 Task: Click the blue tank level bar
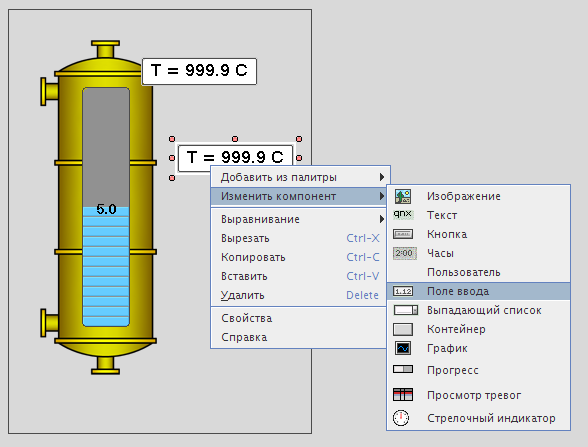tap(106, 266)
